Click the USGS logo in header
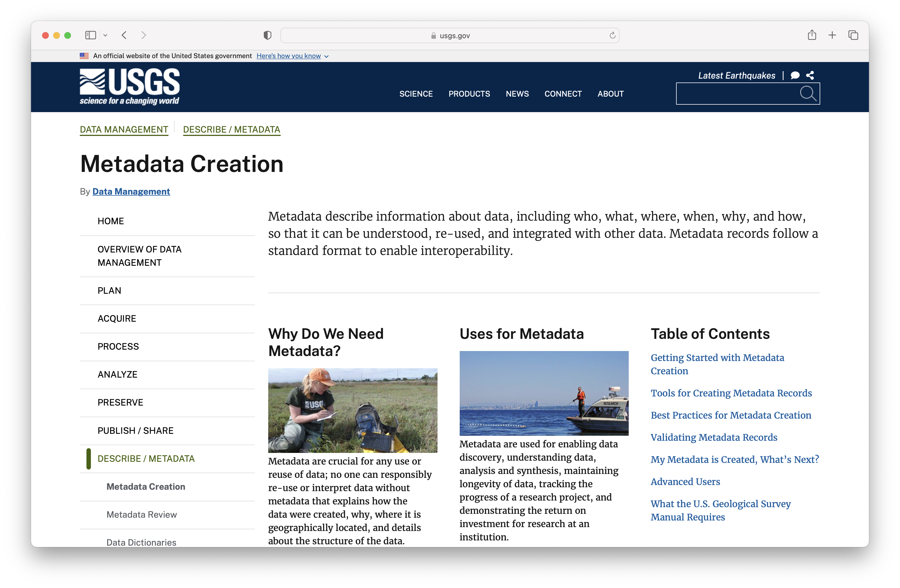The width and height of the screenshot is (900, 588). (129, 86)
